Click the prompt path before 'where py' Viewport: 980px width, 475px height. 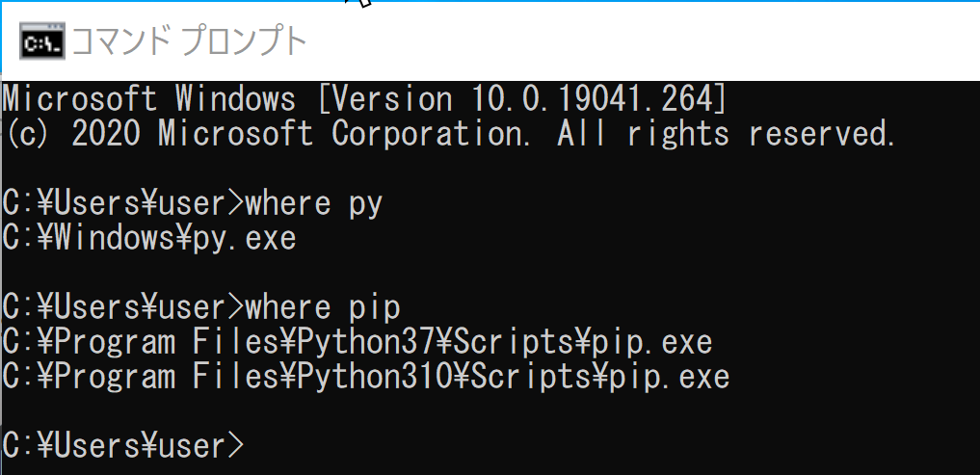coord(123,203)
